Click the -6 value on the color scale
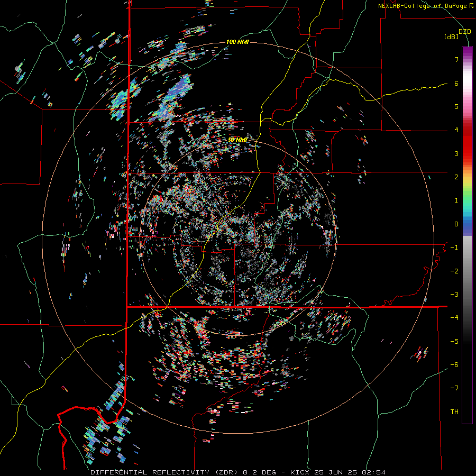 [x=454, y=365]
